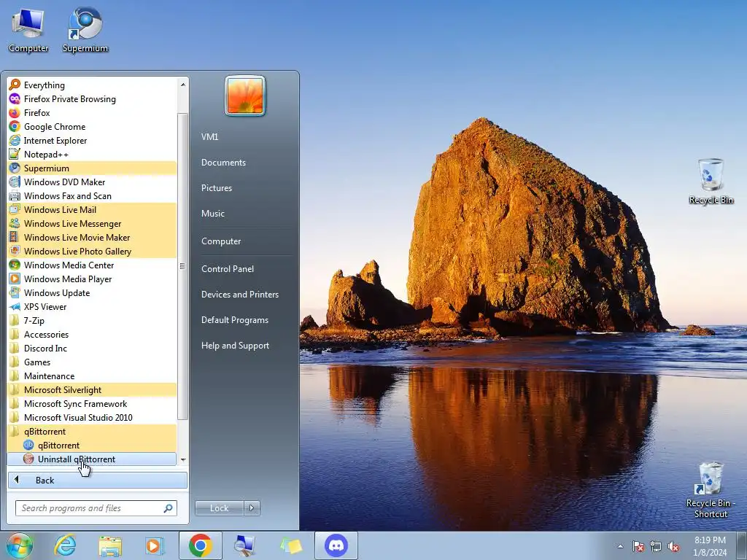The image size is (747, 560).
Task: Open Windows Live Movie Maker
Action: (x=92, y=237)
